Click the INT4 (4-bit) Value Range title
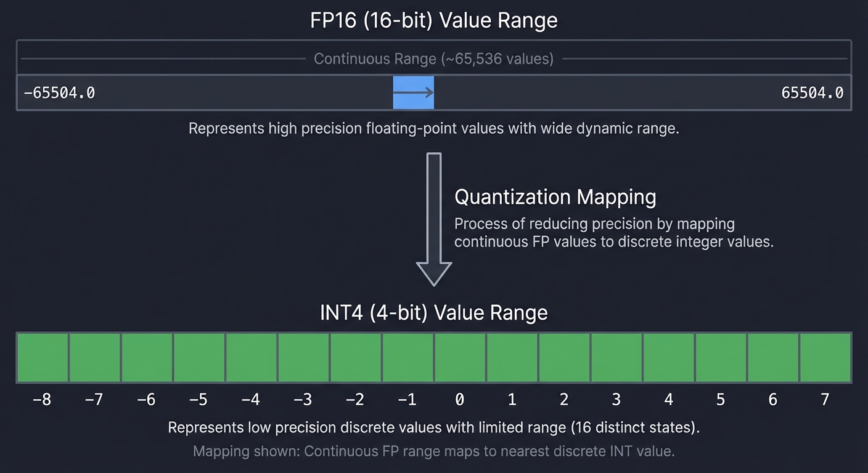The width and height of the screenshot is (868, 473). pyautogui.click(x=433, y=312)
